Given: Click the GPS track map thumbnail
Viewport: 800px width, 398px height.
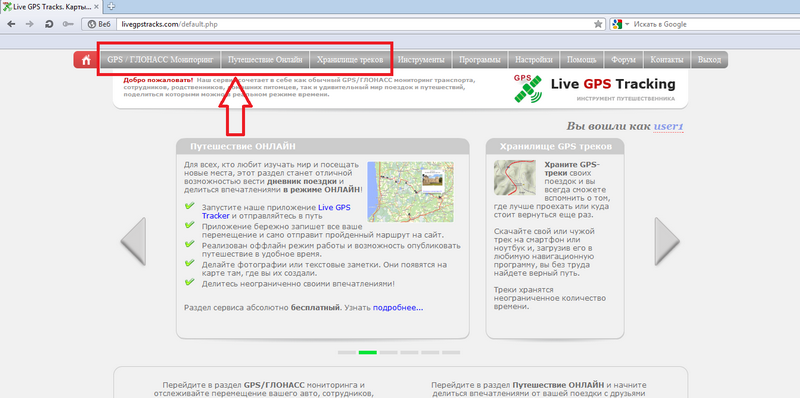Looking at the screenshot, I should pos(515,178).
